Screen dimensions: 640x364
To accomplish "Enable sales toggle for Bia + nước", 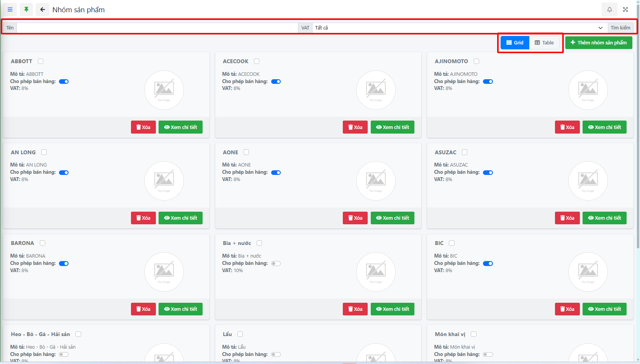I will pos(276,263).
